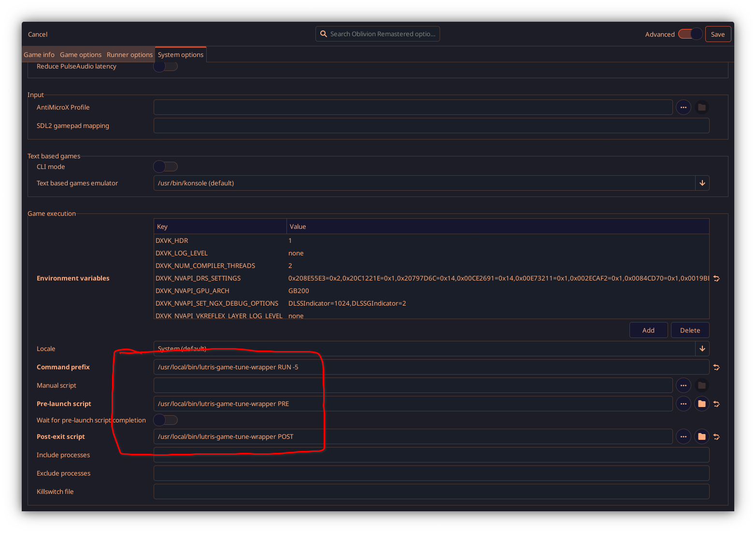Select DXVK_NUM_COMPILER_THREADS key

(x=205, y=266)
